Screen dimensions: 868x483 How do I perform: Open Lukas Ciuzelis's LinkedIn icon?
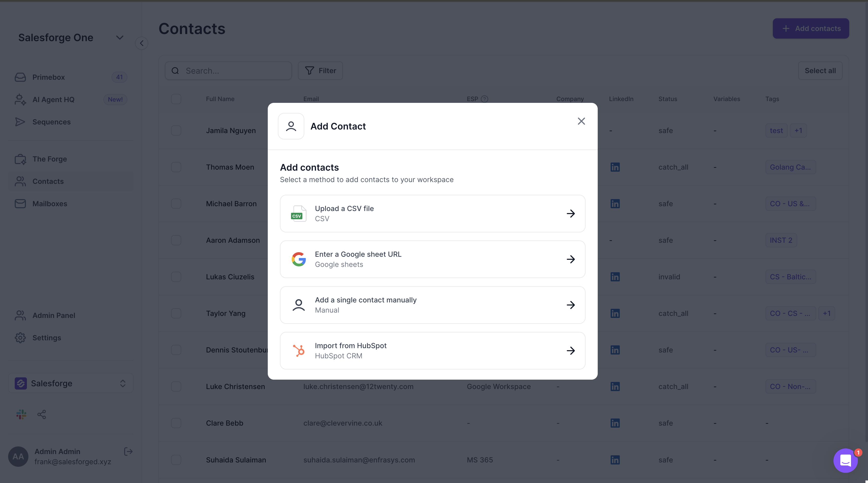(x=615, y=277)
